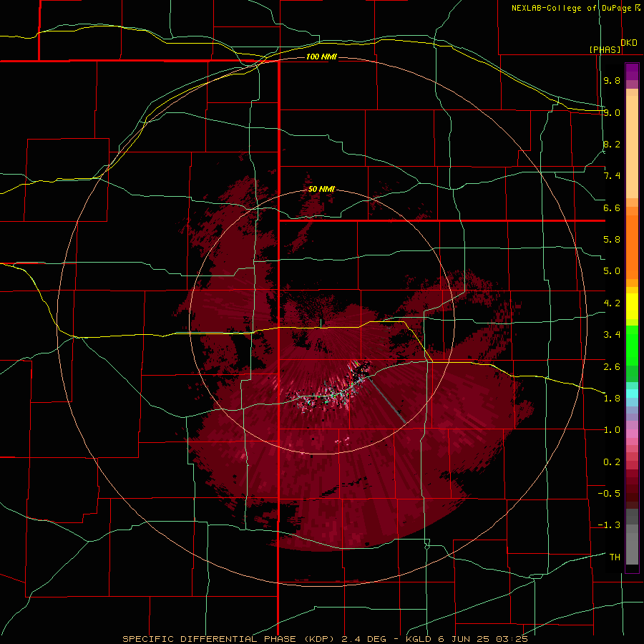Select the 3.4 scale value

tap(612, 335)
